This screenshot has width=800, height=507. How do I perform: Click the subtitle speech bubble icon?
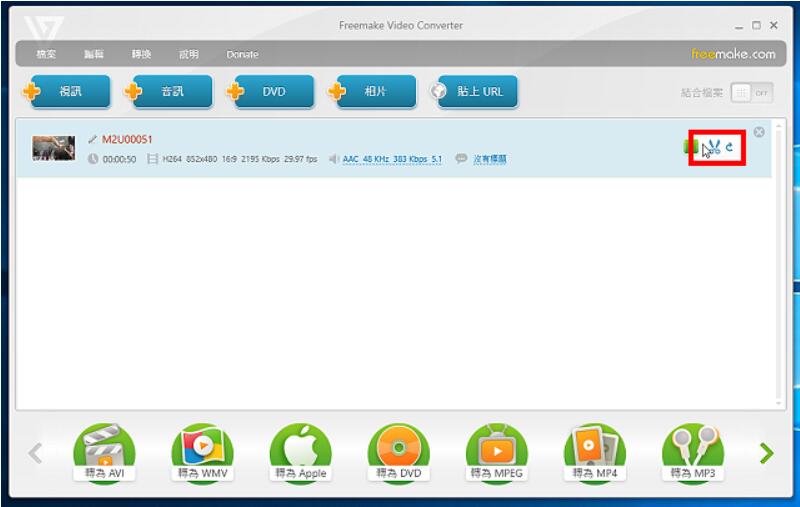[461, 159]
